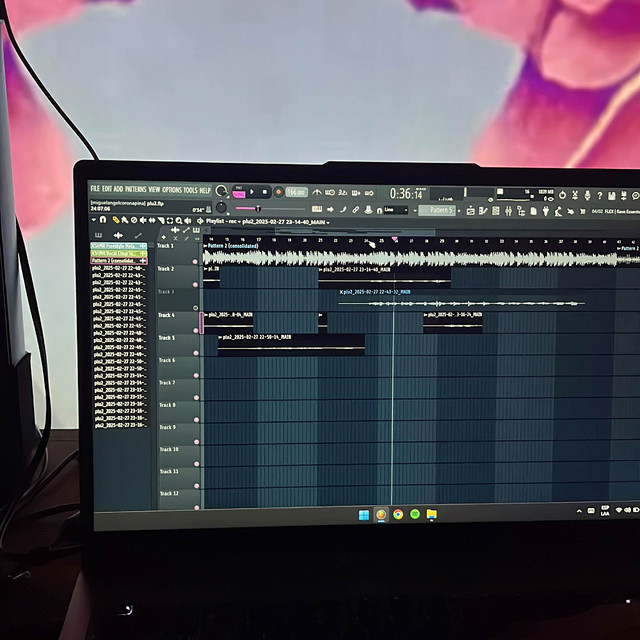Select the playlist paint brush tool
This screenshot has height=640, width=640.
point(124,220)
